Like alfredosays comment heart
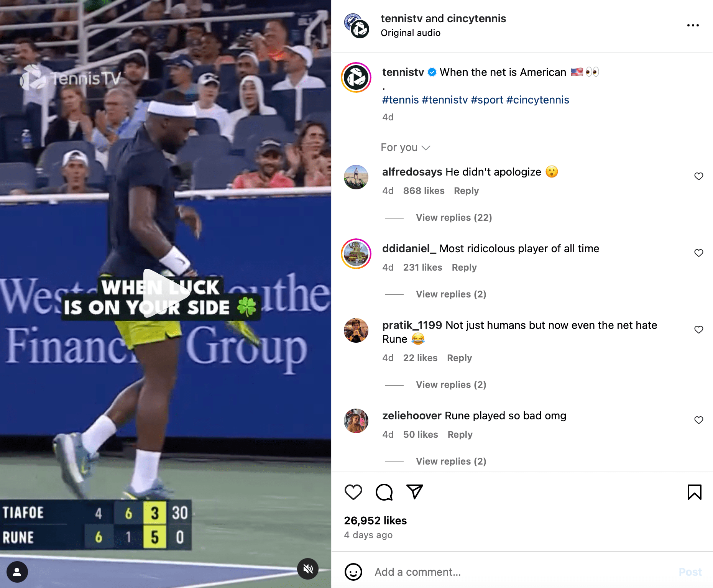Viewport: 713px width, 588px height. [x=698, y=176]
